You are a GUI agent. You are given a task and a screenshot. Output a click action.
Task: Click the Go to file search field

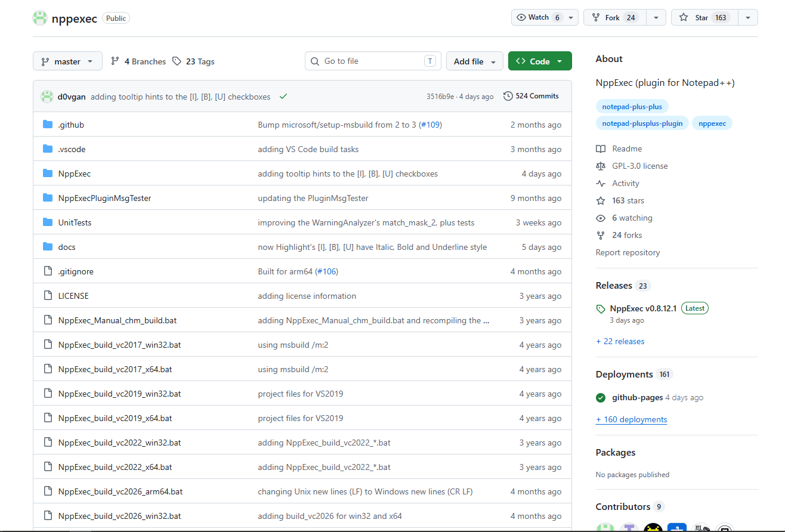pos(373,61)
